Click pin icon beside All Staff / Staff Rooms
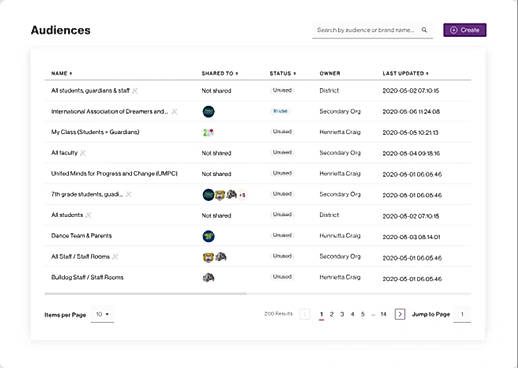This screenshot has width=518, height=368. pos(115,257)
